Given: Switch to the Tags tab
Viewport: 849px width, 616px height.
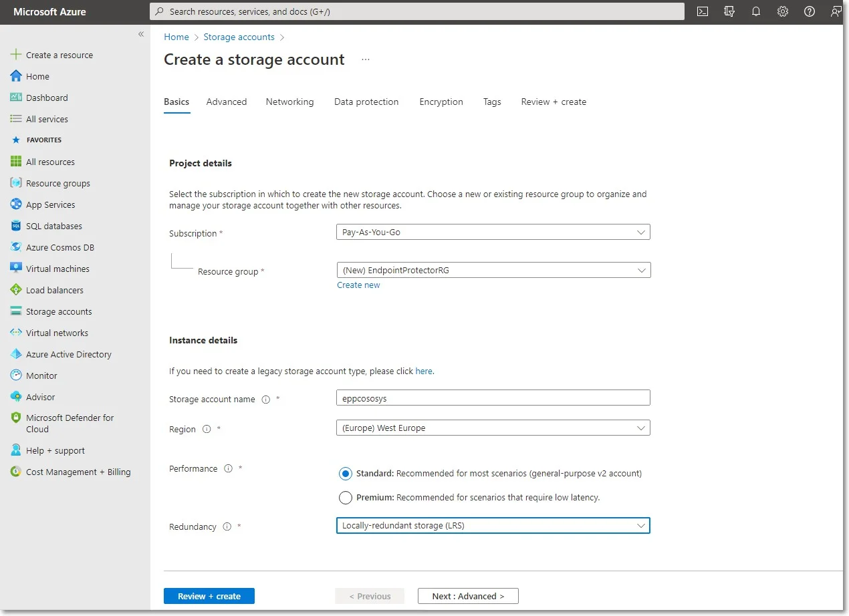Looking at the screenshot, I should pos(492,102).
